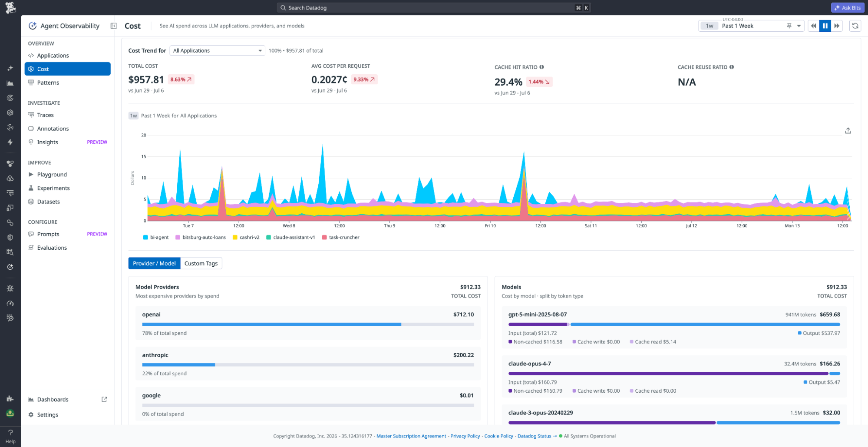Open the time range dropdown arrow
Viewport: 868px width, 447px height.
point(799,26)
